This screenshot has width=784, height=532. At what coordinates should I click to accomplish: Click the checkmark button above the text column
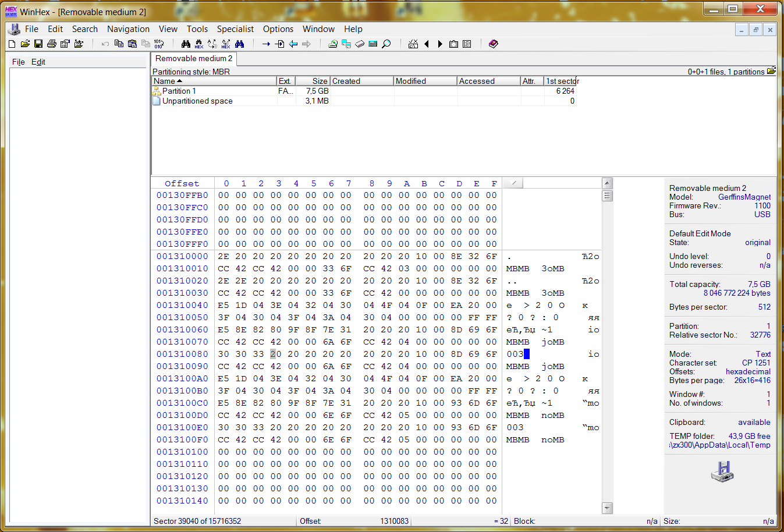(x=513, y=183)
